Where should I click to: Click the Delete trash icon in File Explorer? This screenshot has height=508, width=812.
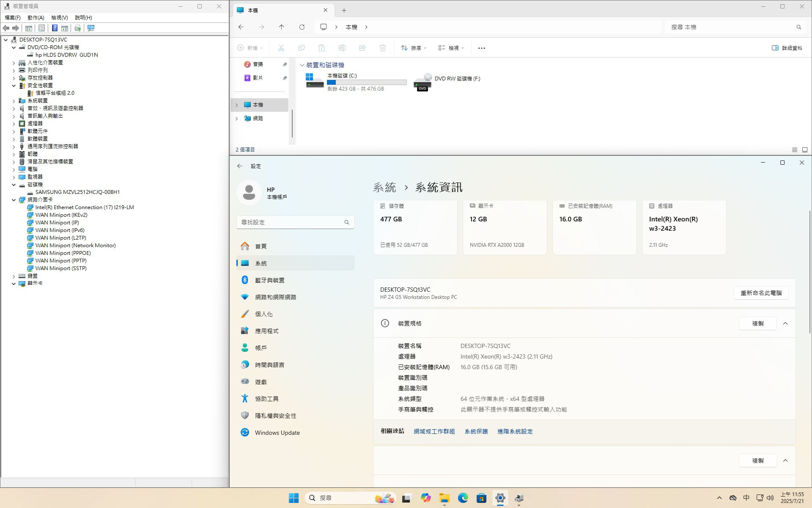pos(383,48)
